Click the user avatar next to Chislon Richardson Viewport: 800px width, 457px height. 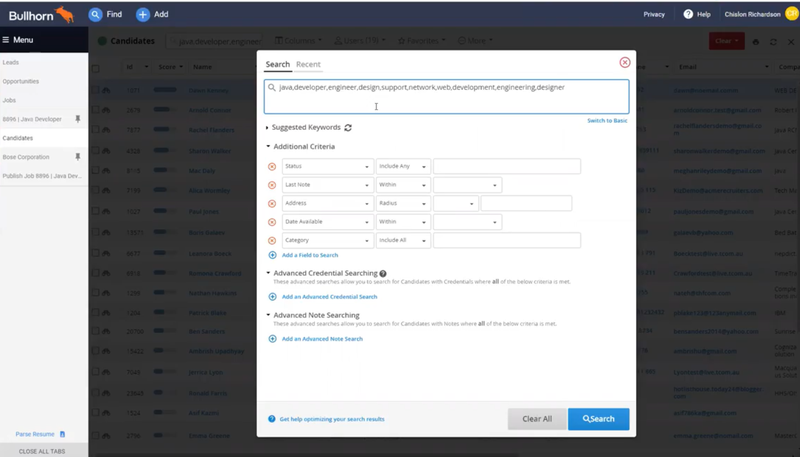pyautogui.click(x=792, y=14)
